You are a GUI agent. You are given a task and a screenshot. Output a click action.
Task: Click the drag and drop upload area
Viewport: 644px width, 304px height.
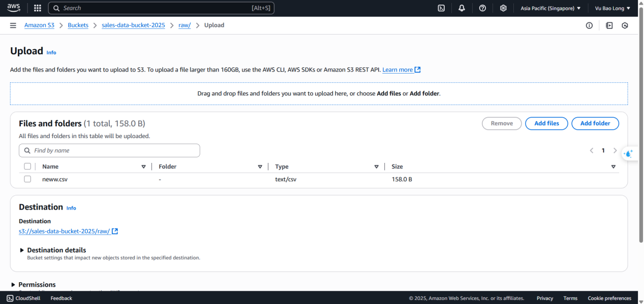pyautogui.click(x=319, y=94)
